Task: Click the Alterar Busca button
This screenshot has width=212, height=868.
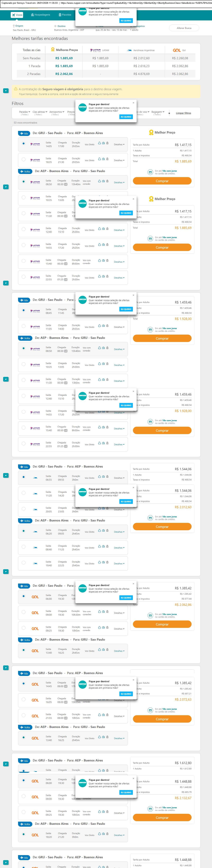Action: coord(184,28)
